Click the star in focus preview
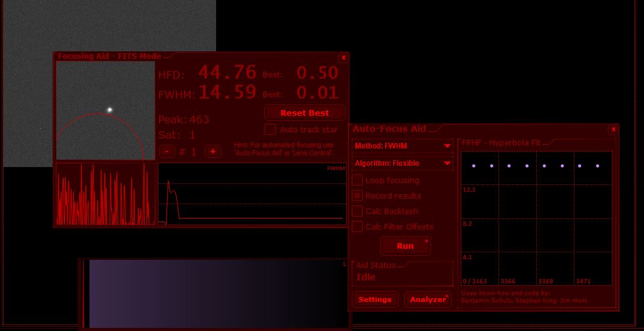 pos(110,110)
